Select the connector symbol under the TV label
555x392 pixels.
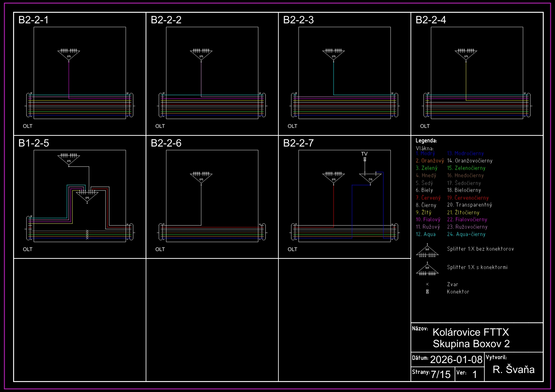click(x=365, y=159)
